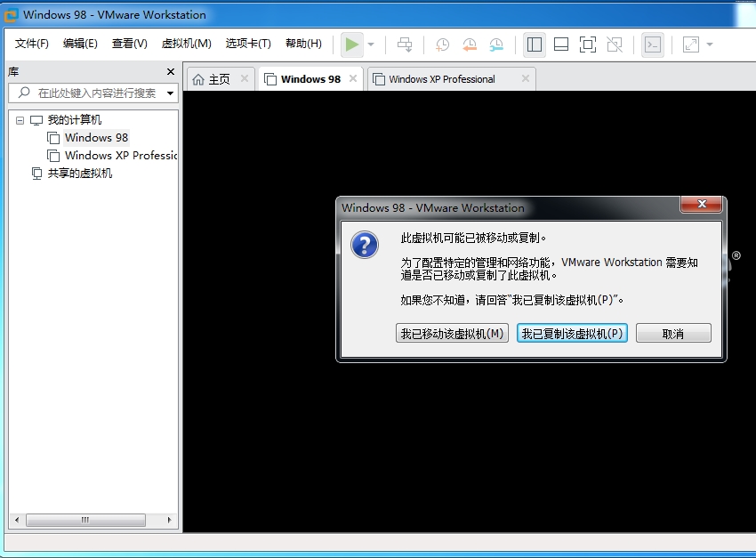Open the power button dropdown arrow
Screen dimensions: 756x558
370,44
